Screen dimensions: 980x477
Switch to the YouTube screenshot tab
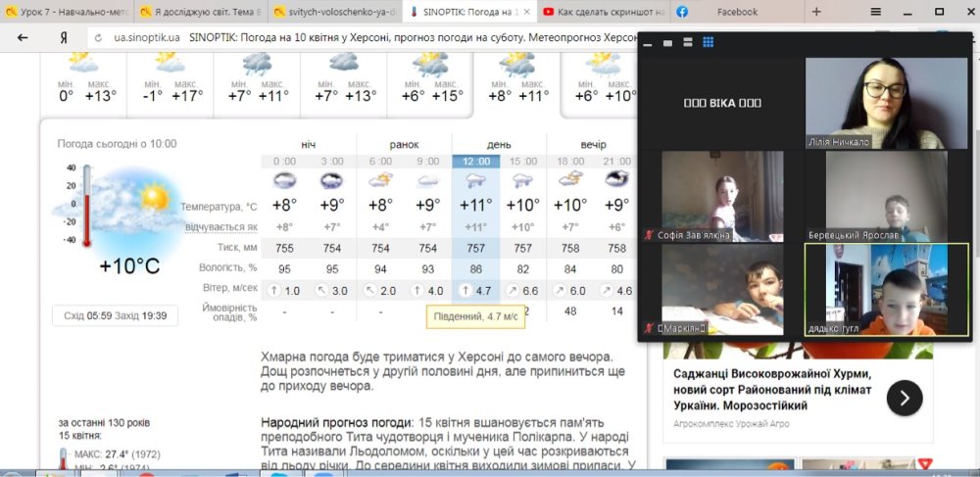pyautogui.click(x=604, y=11)
